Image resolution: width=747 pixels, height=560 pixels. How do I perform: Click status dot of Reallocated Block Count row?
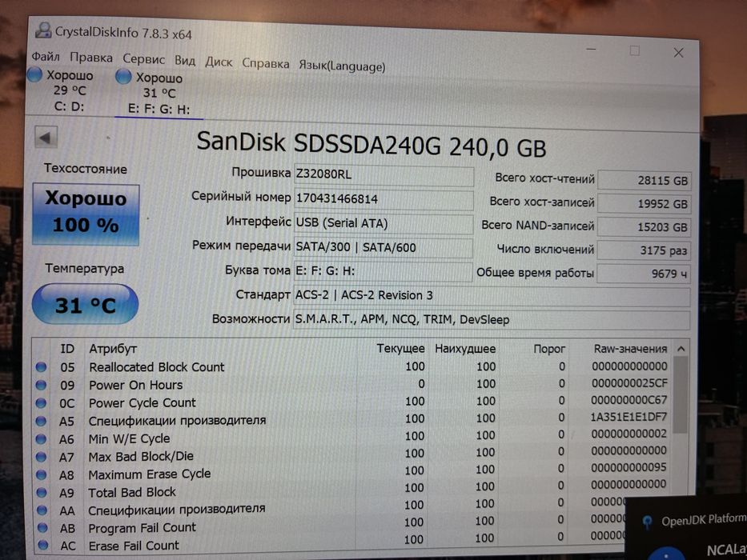point(41,366)
